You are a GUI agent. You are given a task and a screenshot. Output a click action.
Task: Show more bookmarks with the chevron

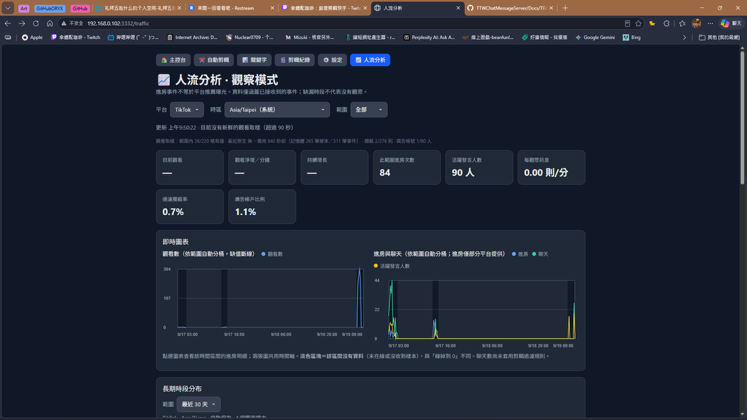(684, 37)
